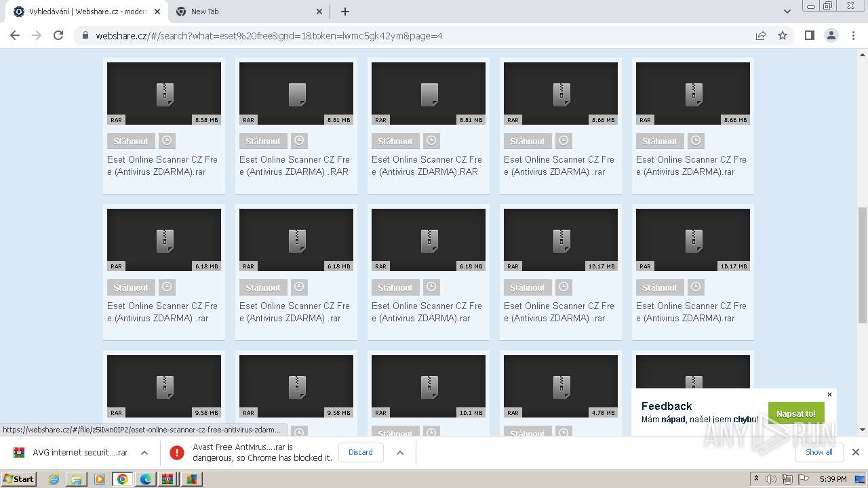868x488 pixels.
Task: Launch Internet Explorer from the taskbar
Action: [54, 479]
